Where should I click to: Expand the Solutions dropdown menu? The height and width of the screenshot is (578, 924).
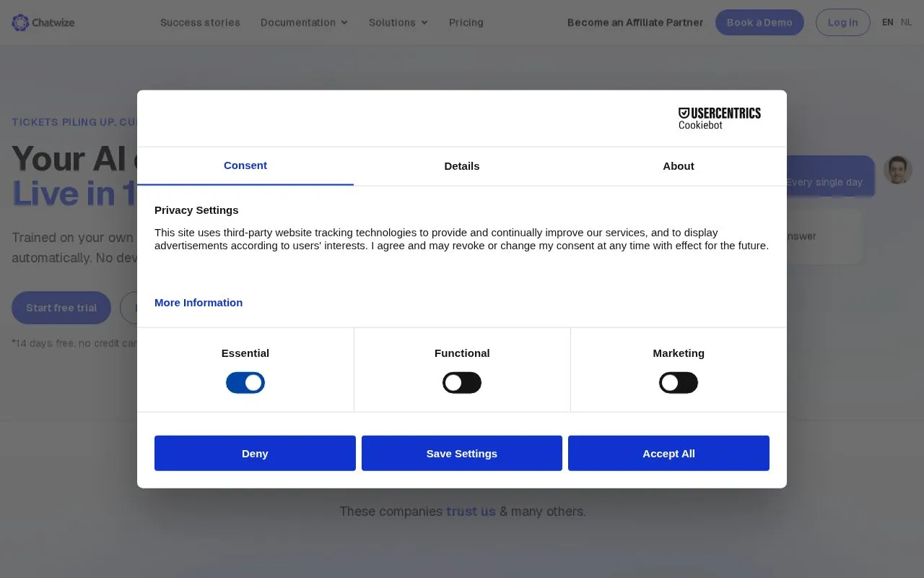398,22
